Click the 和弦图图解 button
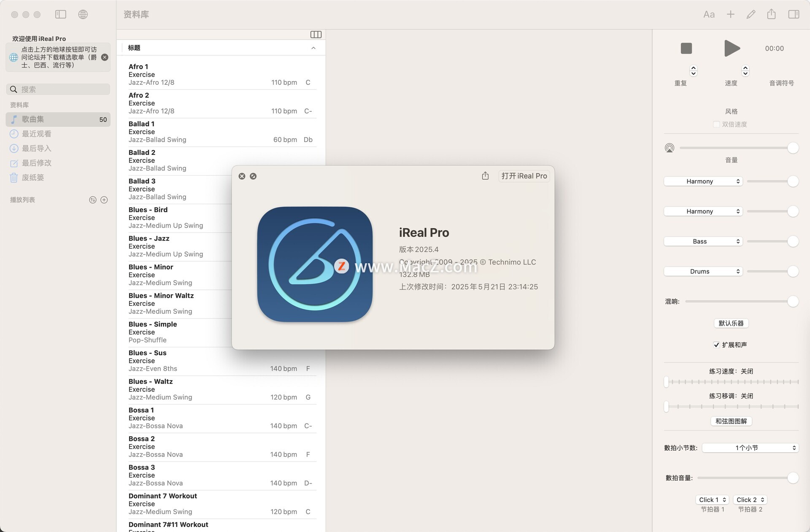 (x=731, y=421)
